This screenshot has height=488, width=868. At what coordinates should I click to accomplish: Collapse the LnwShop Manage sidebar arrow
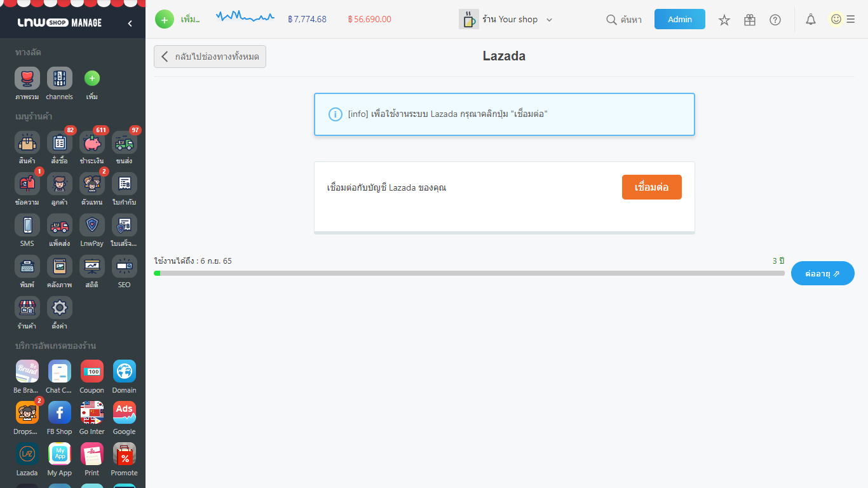(130, 23)
